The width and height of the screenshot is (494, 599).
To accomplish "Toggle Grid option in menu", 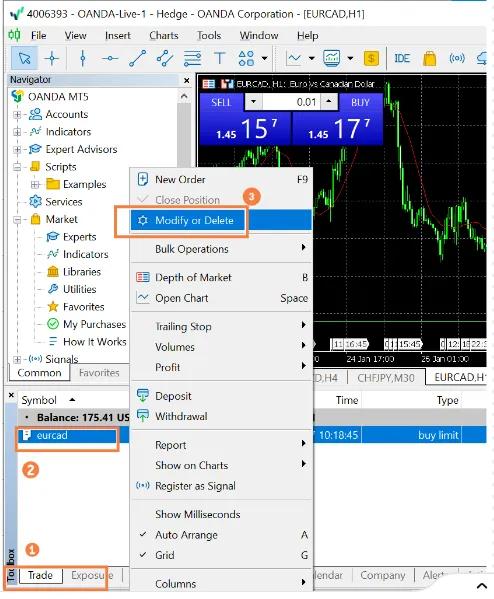I will tap(222, 555).
